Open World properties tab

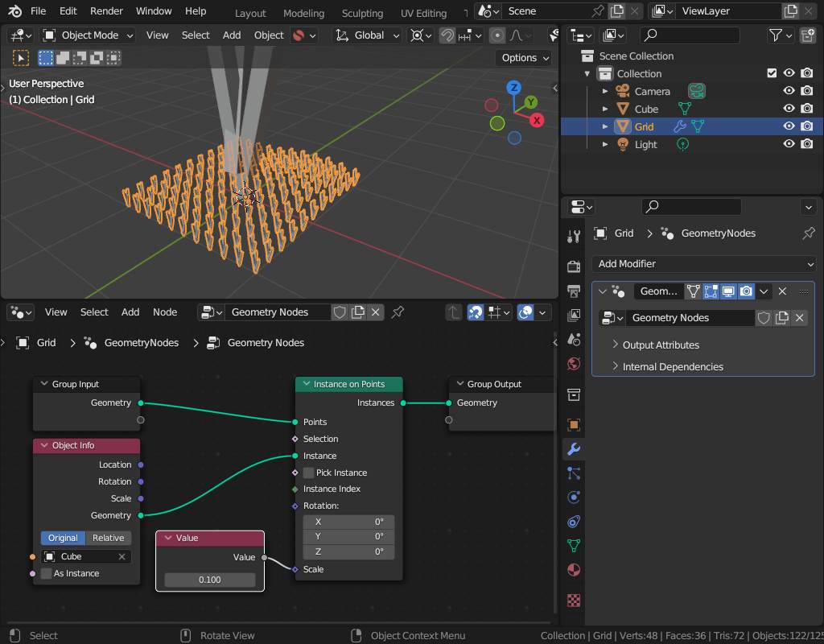573,363
